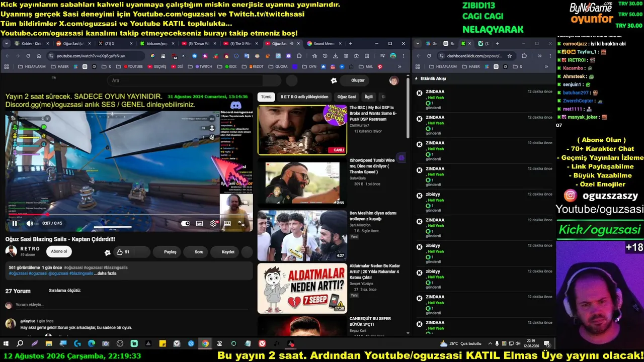
Task: Open the YouTube account avatar menu
Action: pyautogui.click(x=394, y=80)
